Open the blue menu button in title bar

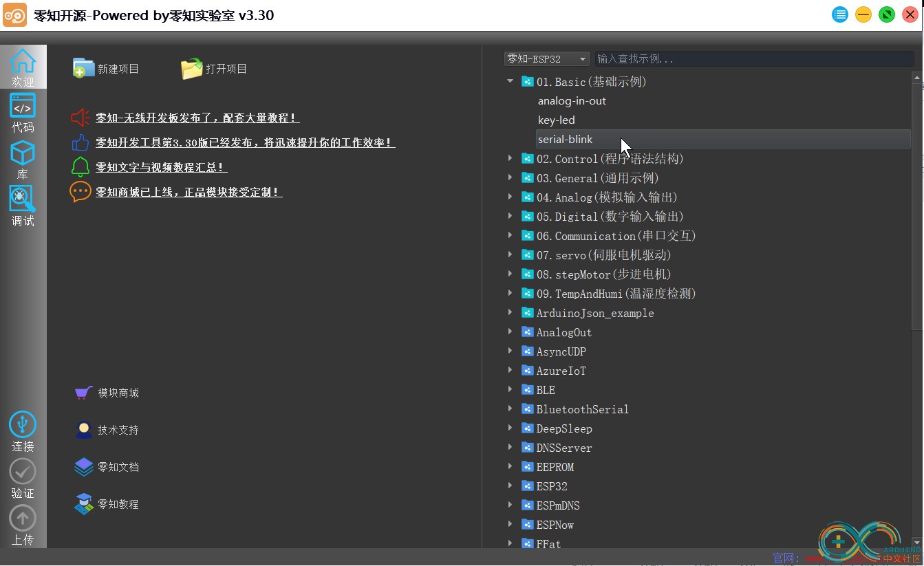(x=840, y=14)
